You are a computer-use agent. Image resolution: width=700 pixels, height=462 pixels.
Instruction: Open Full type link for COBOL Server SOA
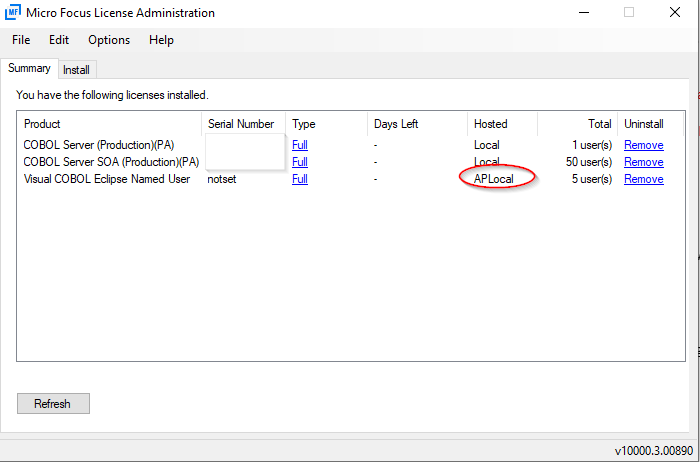[300, 162]
